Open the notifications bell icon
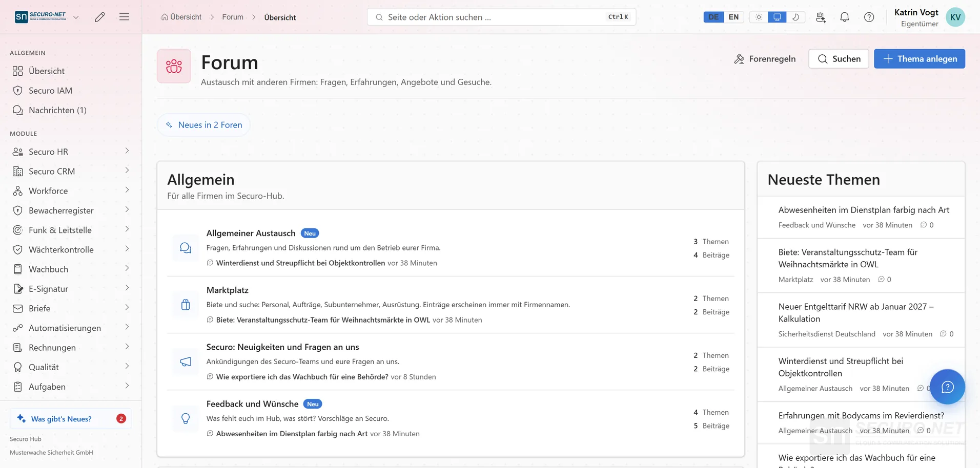 845,17
